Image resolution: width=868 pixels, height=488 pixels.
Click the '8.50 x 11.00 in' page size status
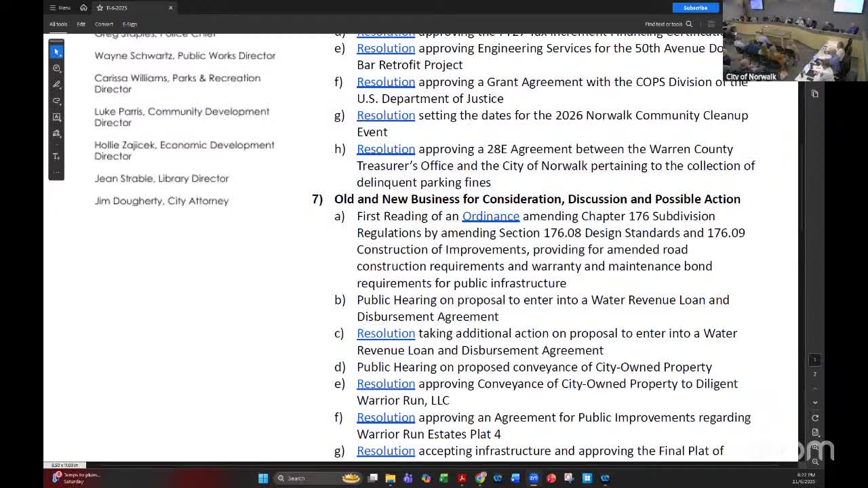tap(65, 465)
